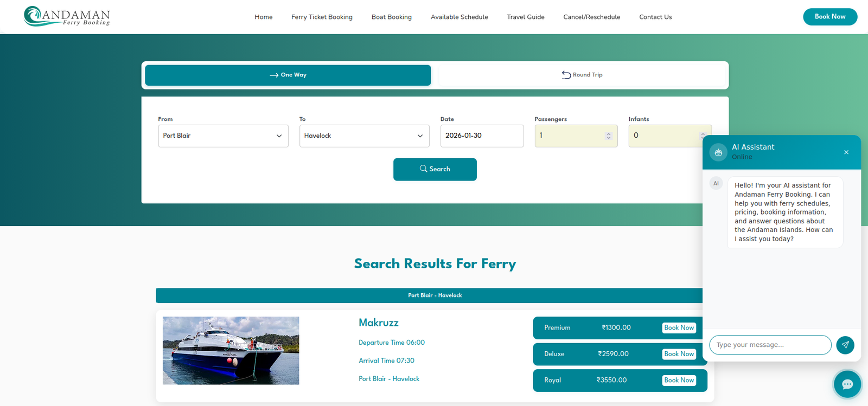Open Travel Guide from the navbar
The width and height of the screenshot is (868, 406).
(x=526, y=17)
